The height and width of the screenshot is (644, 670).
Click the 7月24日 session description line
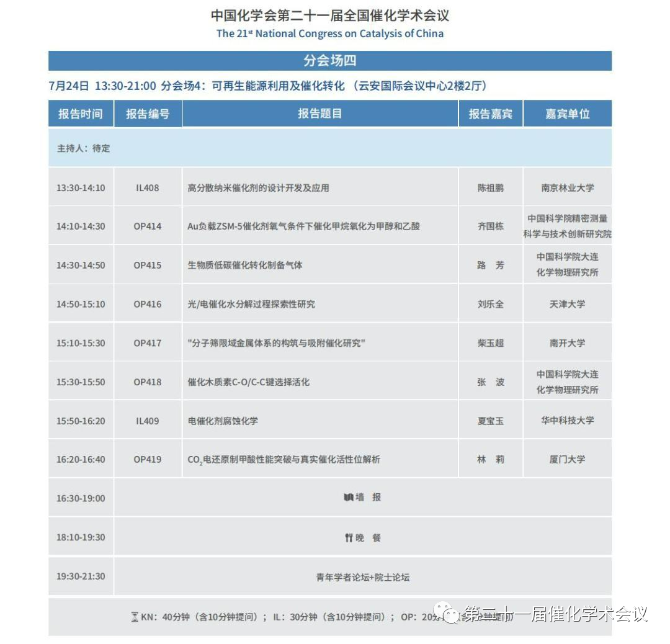click(x=267, y=86)
